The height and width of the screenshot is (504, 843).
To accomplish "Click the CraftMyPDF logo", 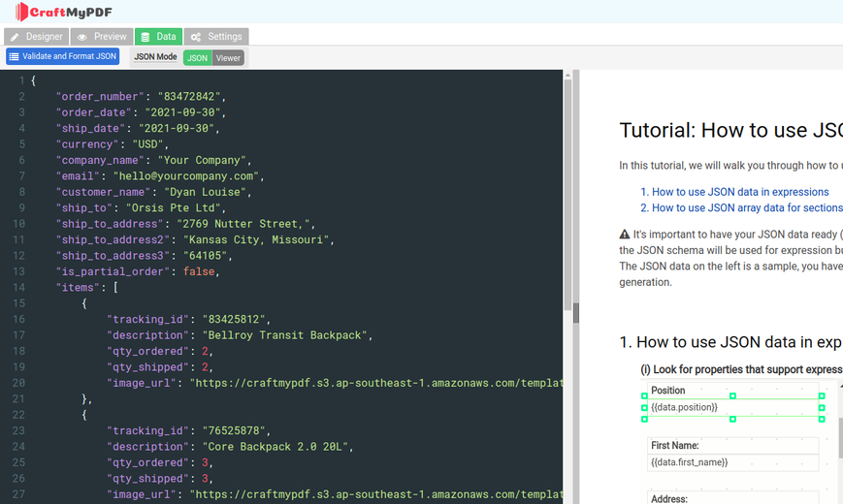I will point(63,12).
